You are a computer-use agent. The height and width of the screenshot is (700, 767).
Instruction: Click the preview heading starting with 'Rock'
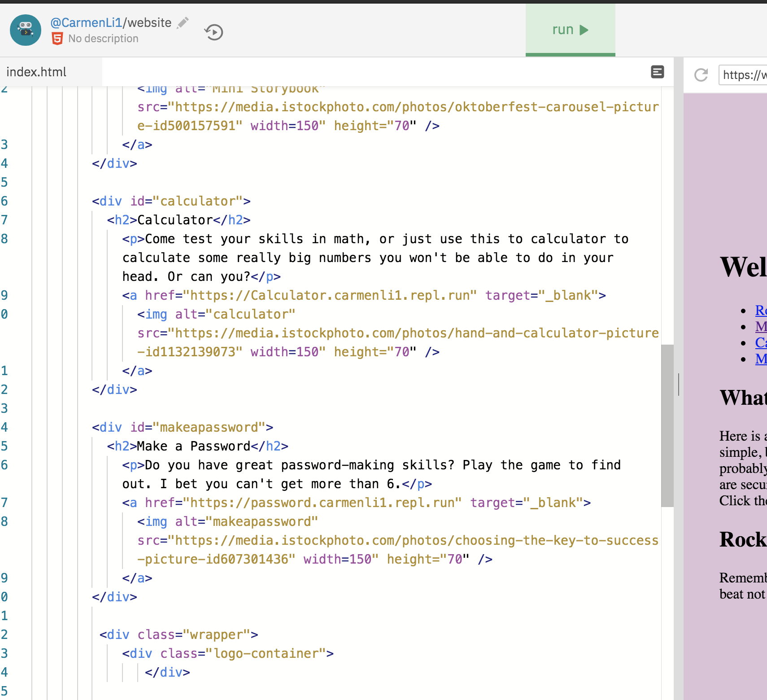(x=743, y=539)
